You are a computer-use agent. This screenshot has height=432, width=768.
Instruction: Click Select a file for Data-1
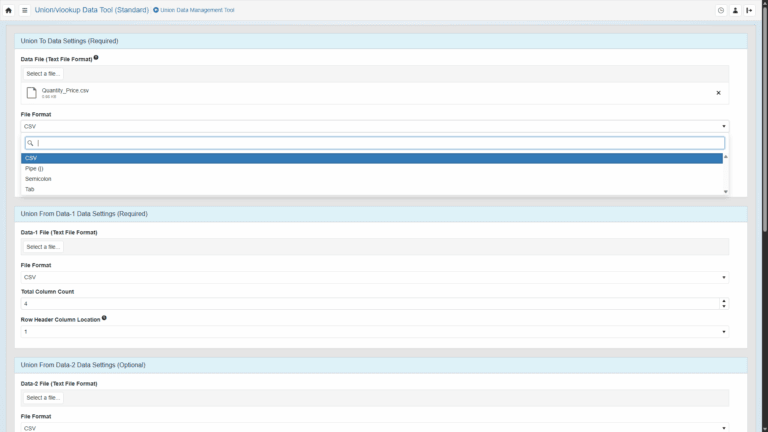(44, 246)
